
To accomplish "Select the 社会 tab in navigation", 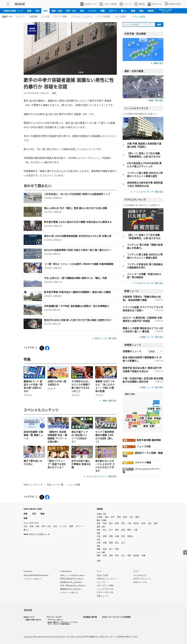I will tap(45, 11).
